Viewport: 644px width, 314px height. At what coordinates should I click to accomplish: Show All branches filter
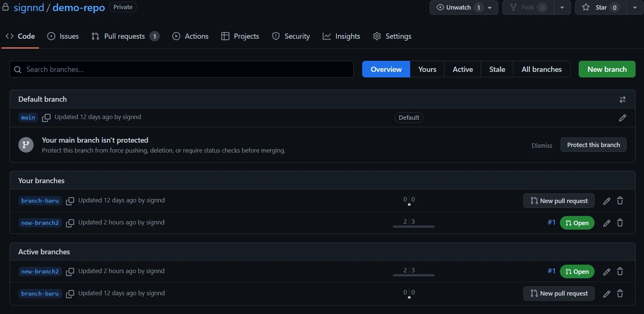click(x=541, y=69)
